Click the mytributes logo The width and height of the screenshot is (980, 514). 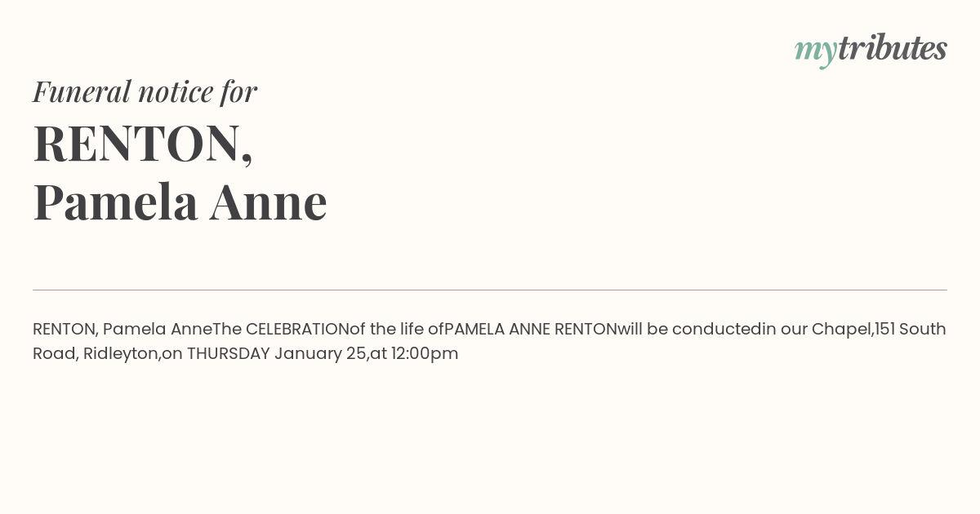[x=871, y=50]
